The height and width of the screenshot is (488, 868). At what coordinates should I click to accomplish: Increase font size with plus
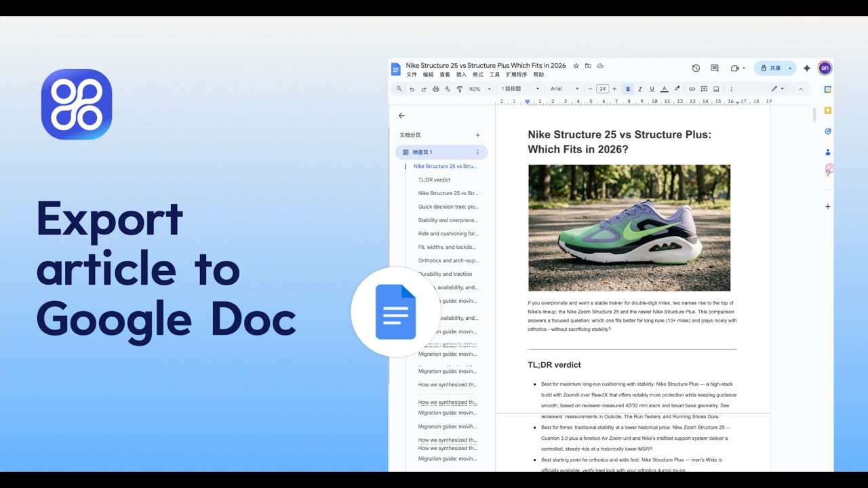tap(614, 89)
